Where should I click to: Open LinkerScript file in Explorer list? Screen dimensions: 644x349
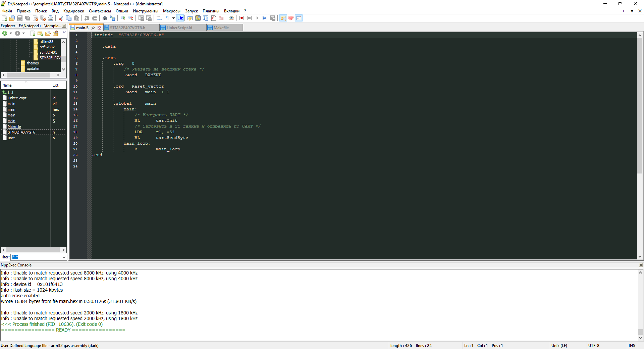17,98
